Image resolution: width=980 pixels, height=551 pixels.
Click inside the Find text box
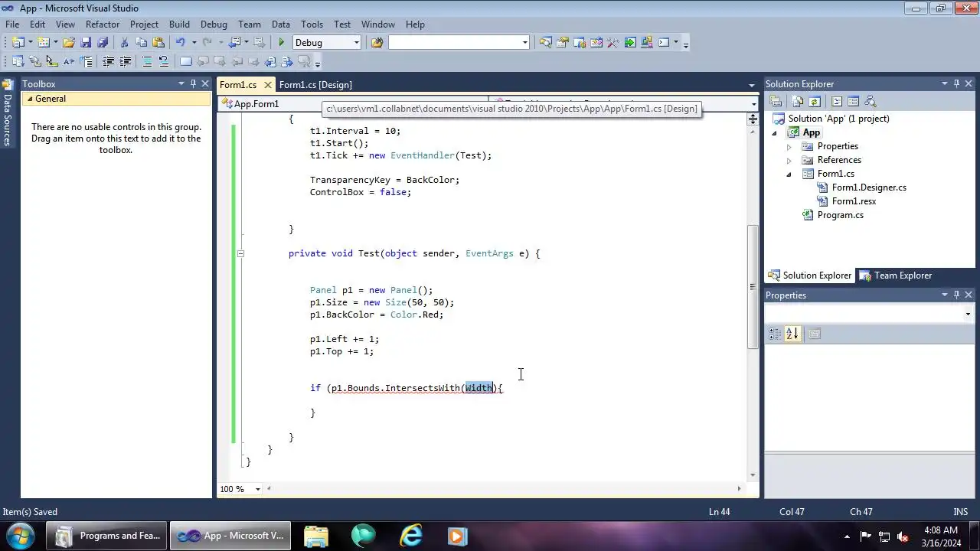[x=455, y=43]
